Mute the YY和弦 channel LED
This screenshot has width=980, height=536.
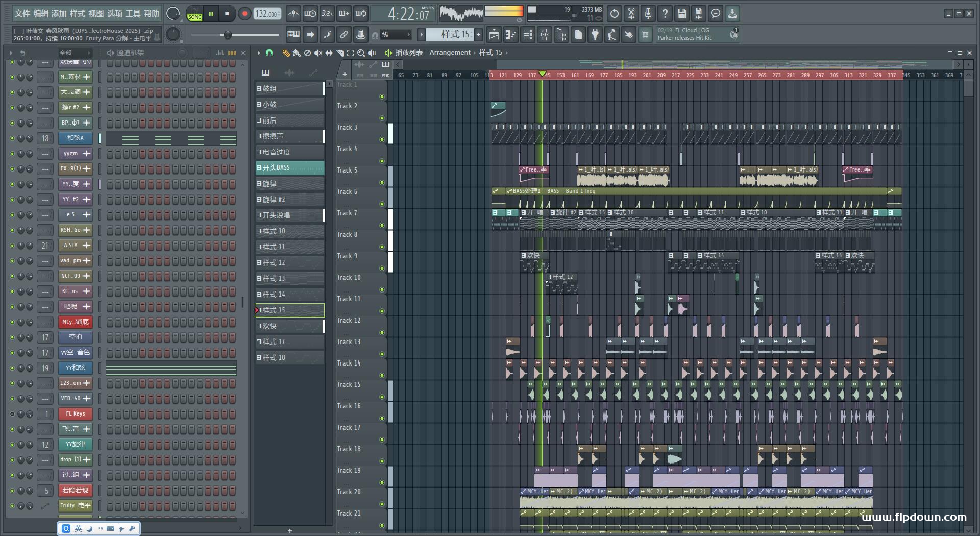pos(12,368)
